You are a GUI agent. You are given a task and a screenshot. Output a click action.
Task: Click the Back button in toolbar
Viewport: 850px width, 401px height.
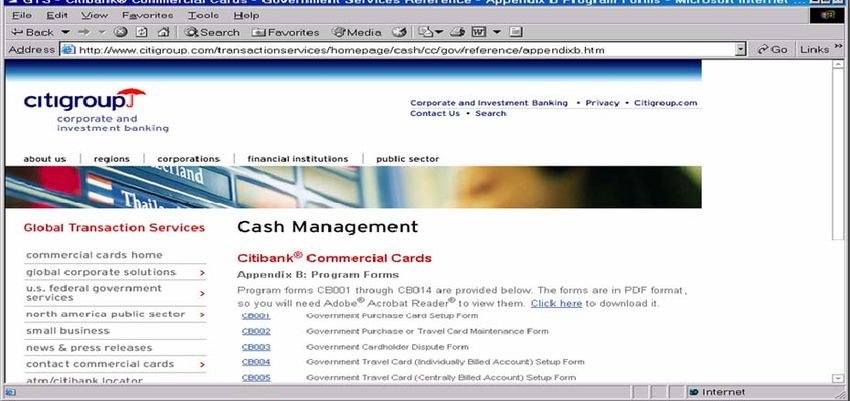31,33
